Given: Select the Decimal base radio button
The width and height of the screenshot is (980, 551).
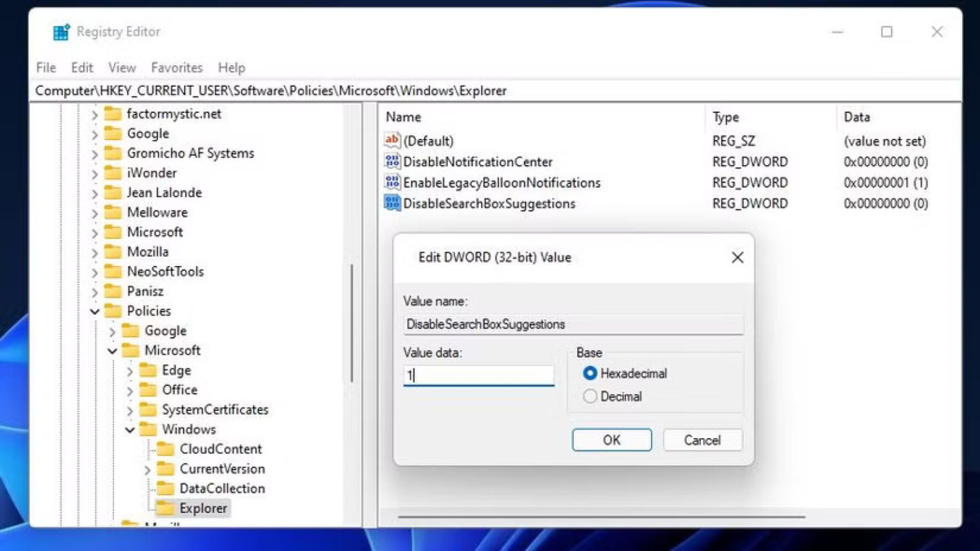Looking at the screenshot, I should point(590,396).
